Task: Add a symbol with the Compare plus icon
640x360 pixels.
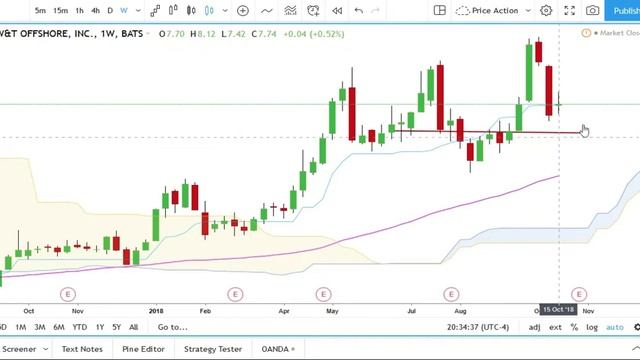Action: 243,11
